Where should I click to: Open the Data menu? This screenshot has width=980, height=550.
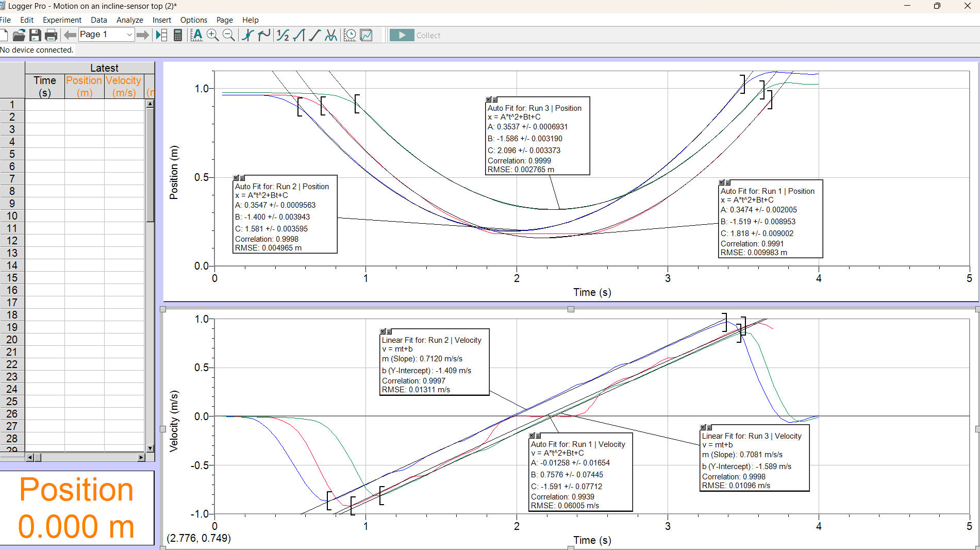point(99,20)
